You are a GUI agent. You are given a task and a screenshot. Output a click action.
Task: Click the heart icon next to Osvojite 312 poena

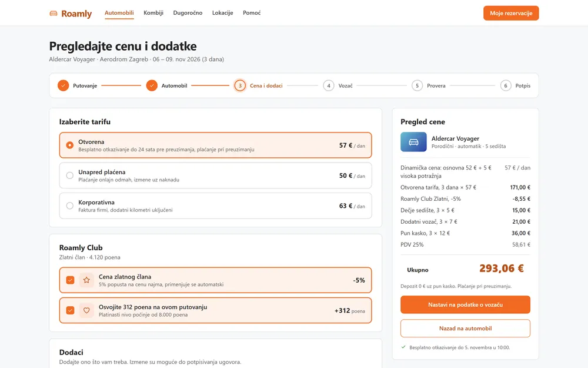pos(86,310)
